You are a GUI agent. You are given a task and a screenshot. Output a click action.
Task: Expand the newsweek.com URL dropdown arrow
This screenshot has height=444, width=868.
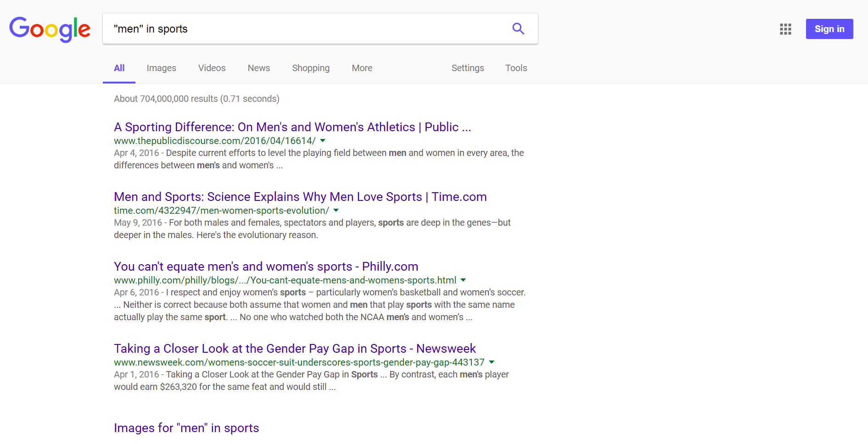click(492, 362)
